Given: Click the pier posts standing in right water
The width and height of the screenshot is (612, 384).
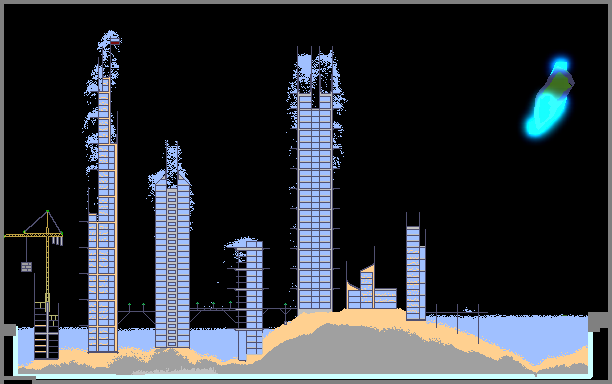Looking at the screenshot, I should pyautogui.click(x=457, y=323).
